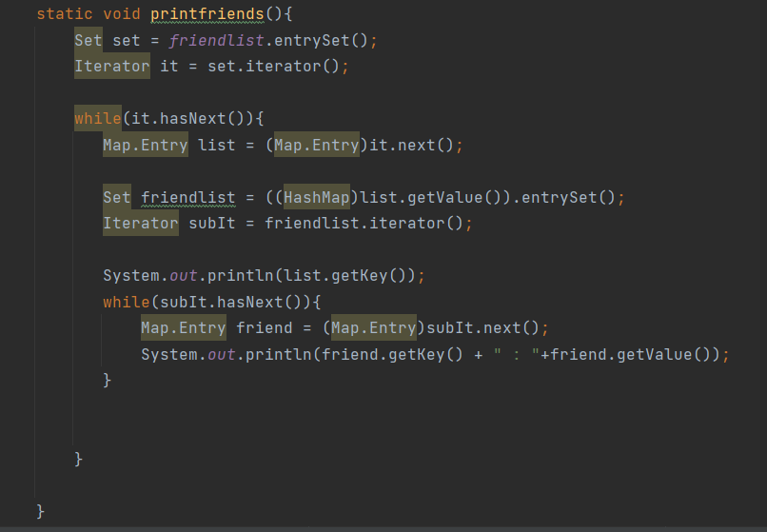This screenshot has width=767, height=532.
Task: Click the inner 'while' keyword with subIt.hasNext
Action: (x=127, y=302)
